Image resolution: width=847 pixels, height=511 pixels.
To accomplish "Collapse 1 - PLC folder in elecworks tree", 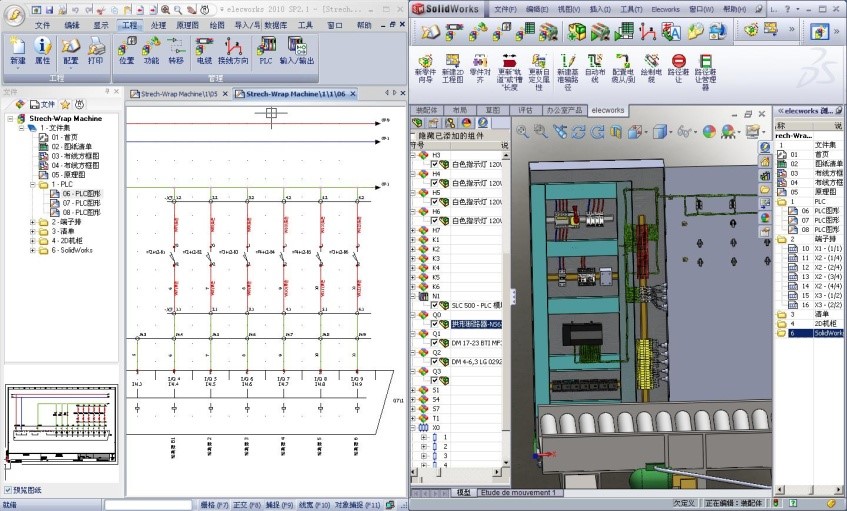I will [x=32, y=185].
